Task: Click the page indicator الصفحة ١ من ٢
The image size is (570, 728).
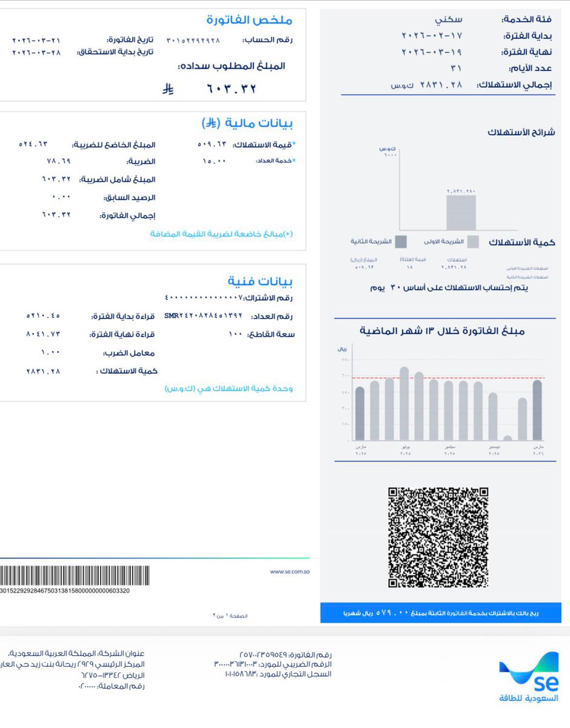Action: (x=230, y=616)
